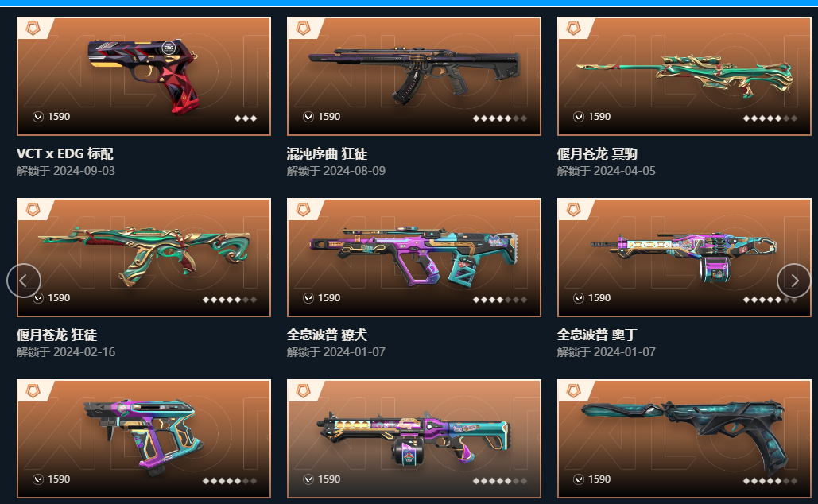This screenshot has width=818, height=504.
Task: Click the left carousel arrow
Action: pyautogui.click(x=24, y=281)
